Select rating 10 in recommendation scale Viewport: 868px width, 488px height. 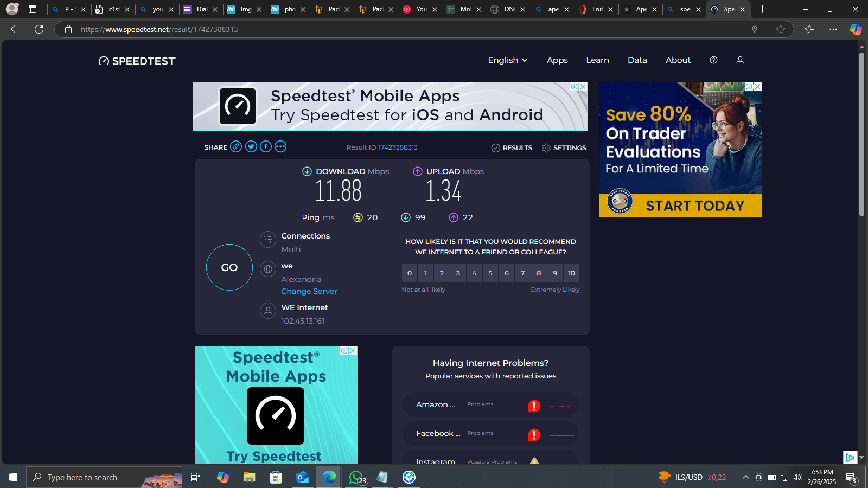click(571, 273)
